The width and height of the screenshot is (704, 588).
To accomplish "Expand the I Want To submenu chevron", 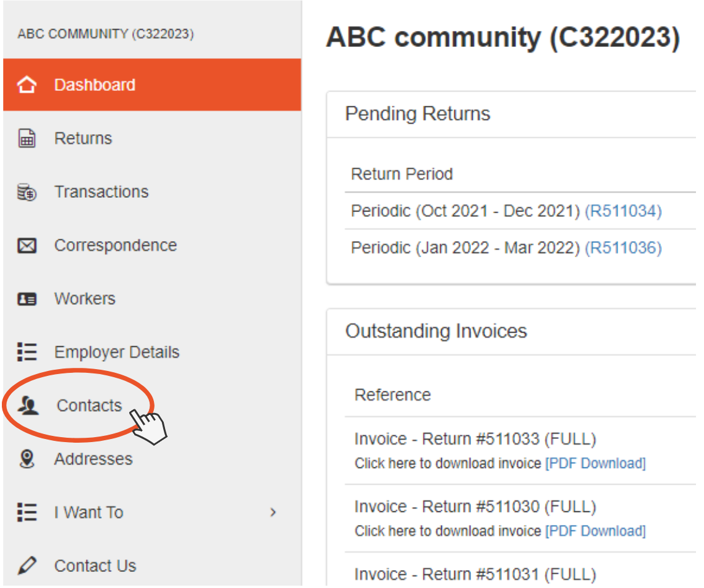I will pyautogui.click(x=273, y=513).
